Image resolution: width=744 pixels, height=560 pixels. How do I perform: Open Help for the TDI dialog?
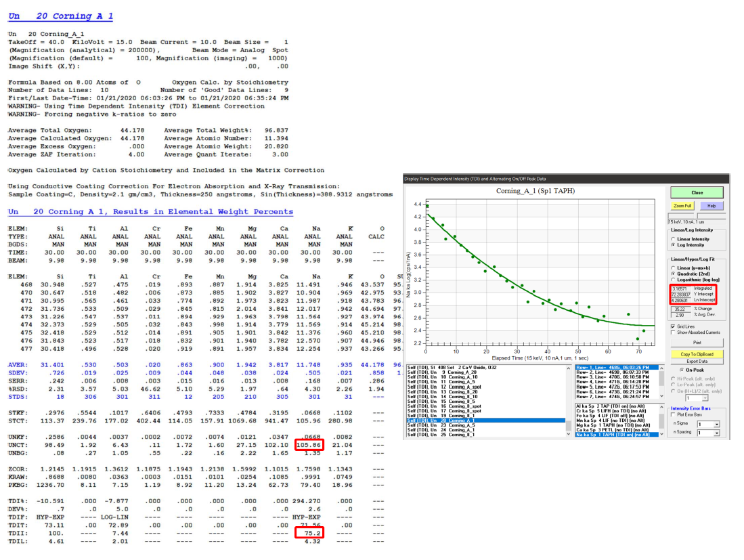click(711, 206)
